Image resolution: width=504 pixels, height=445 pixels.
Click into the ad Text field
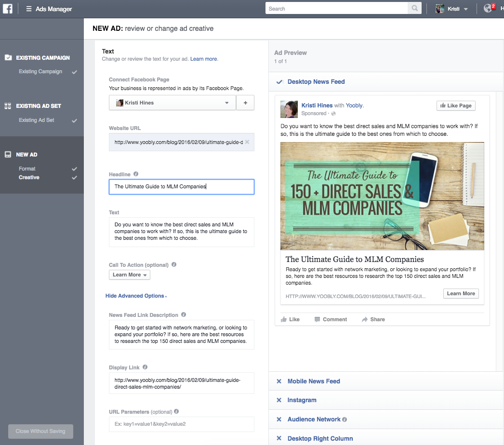(181, 232)
